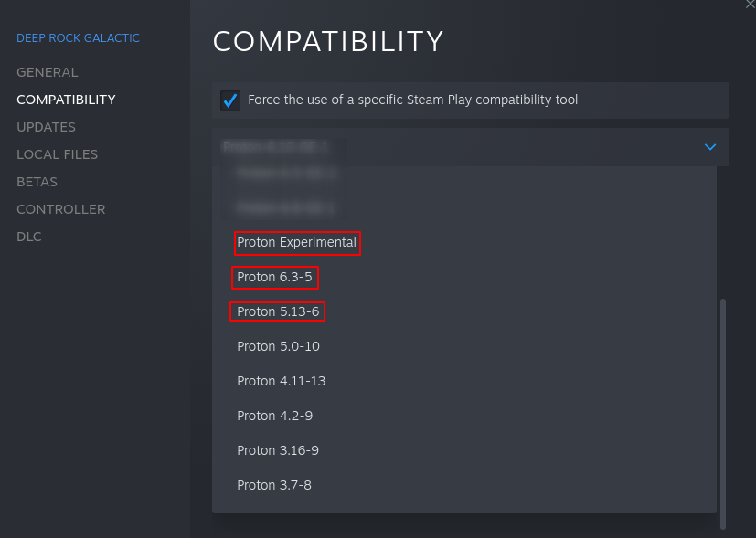756x538 pixels.
Task: Open the DLC tab
Action: pos(28,237)
